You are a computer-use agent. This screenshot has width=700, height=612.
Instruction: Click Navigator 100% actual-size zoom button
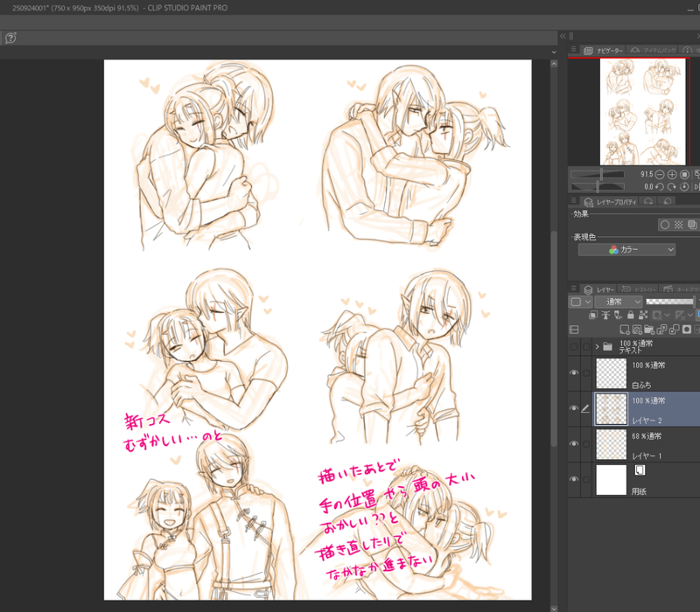[x=684, y=174]
